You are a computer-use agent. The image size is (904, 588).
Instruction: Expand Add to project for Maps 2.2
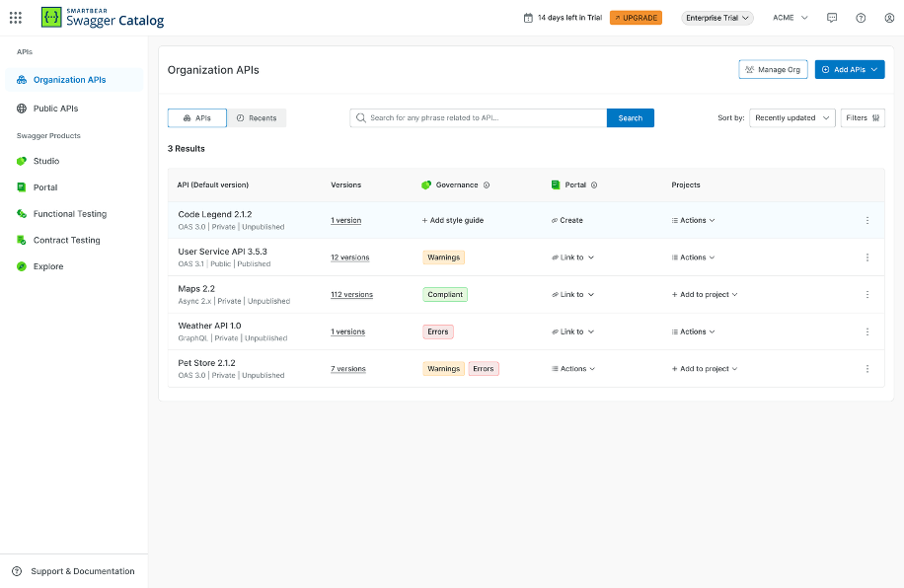point(705,295)
